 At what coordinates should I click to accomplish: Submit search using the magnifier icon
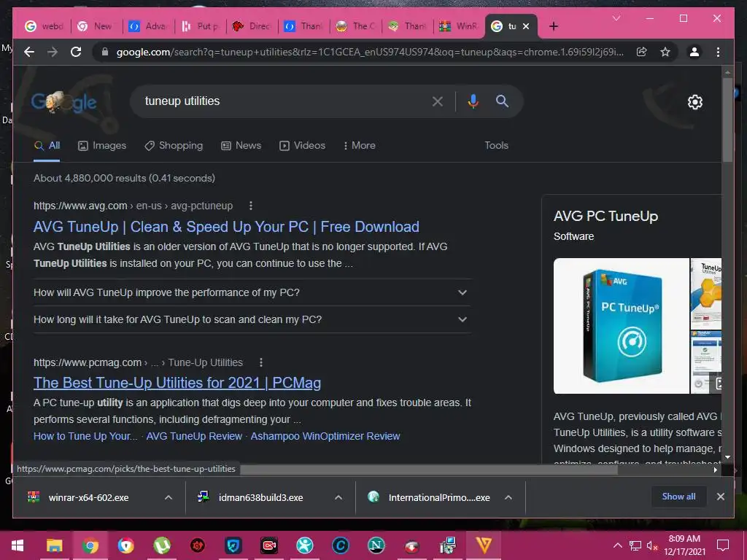tap(502, 101)
